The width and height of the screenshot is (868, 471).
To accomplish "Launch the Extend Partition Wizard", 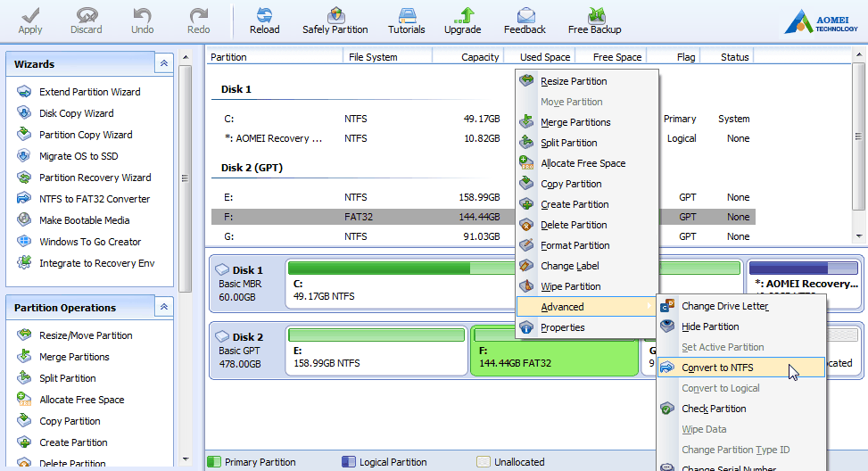I will click(90, 92).
